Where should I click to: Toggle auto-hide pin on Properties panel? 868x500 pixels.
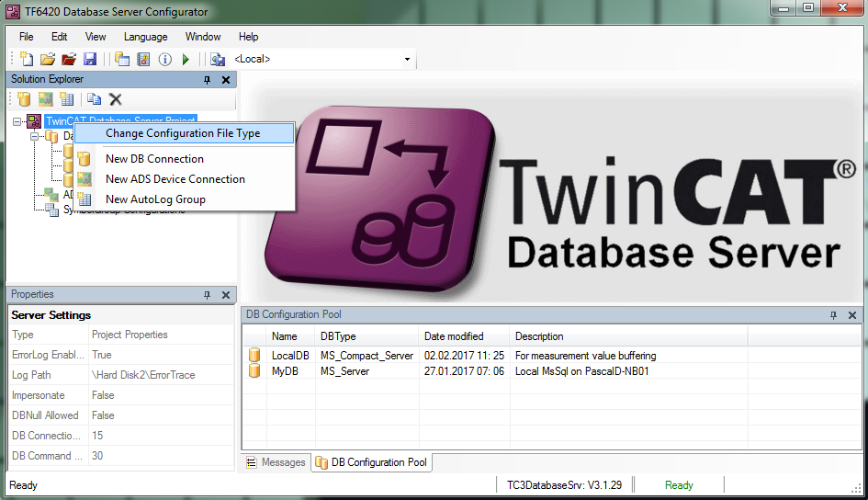click(207, 295)
